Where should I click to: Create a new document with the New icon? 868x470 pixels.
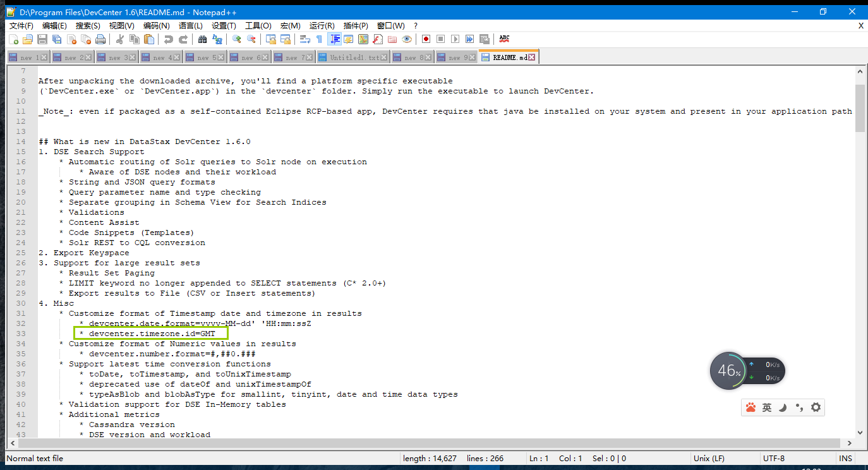[13, 39]
